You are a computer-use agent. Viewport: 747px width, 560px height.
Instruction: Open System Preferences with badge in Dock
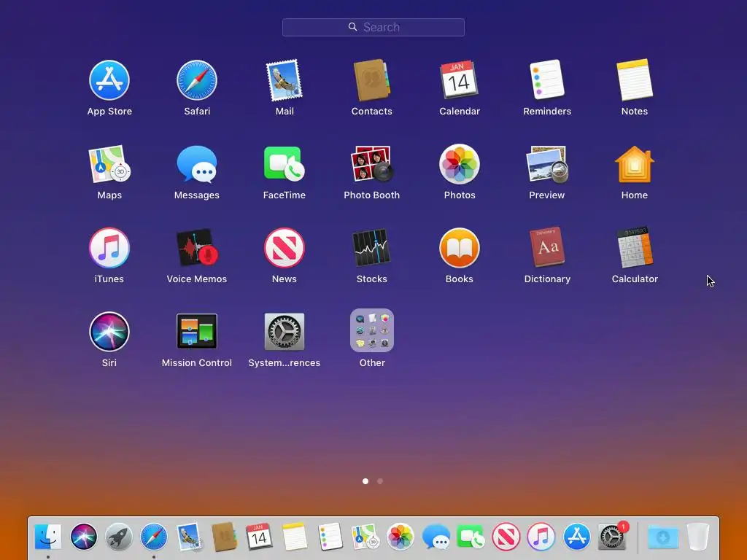point(612,537)
